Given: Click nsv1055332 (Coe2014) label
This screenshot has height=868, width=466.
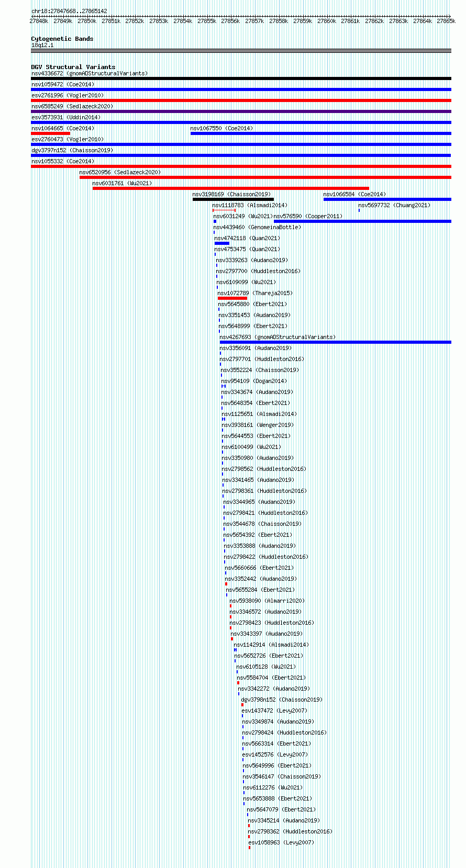Looking at the screenshot, I should [x=63, y=161].
